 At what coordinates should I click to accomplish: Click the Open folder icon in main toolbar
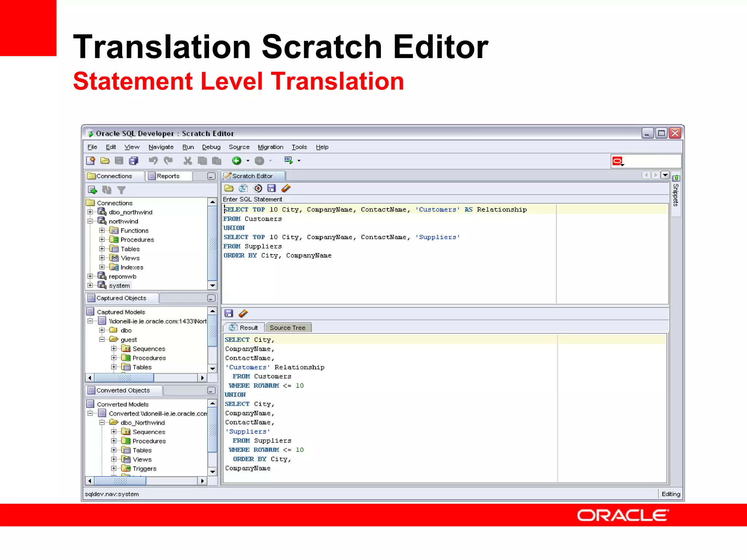(105, 160)
